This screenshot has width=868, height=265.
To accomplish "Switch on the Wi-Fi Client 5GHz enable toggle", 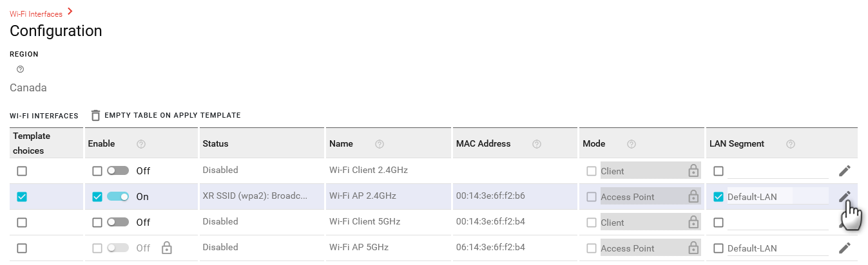I will pos(118,223).
